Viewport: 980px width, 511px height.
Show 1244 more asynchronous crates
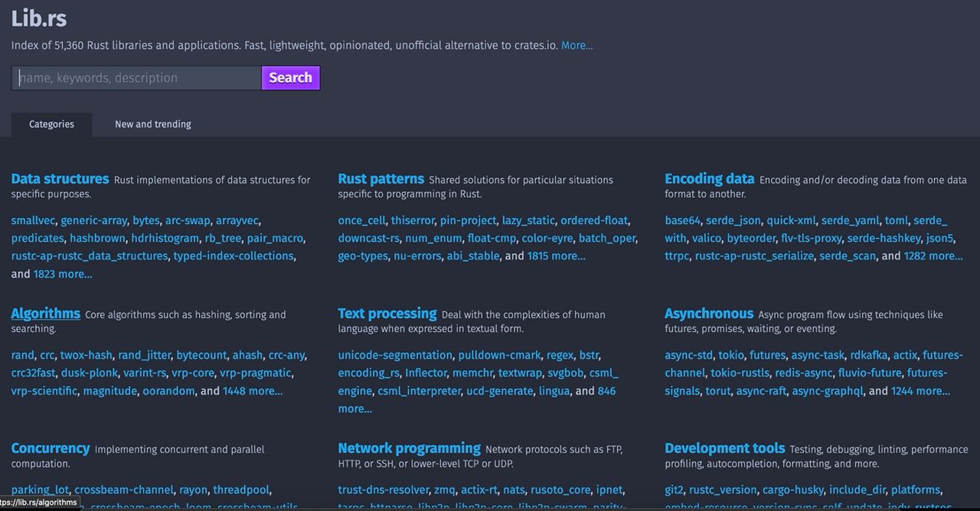pos(920,391)
